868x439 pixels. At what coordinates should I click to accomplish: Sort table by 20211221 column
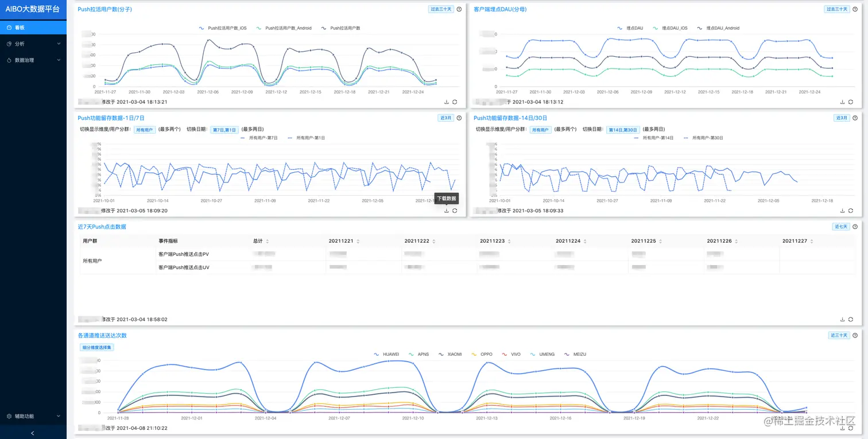point(358,241)
